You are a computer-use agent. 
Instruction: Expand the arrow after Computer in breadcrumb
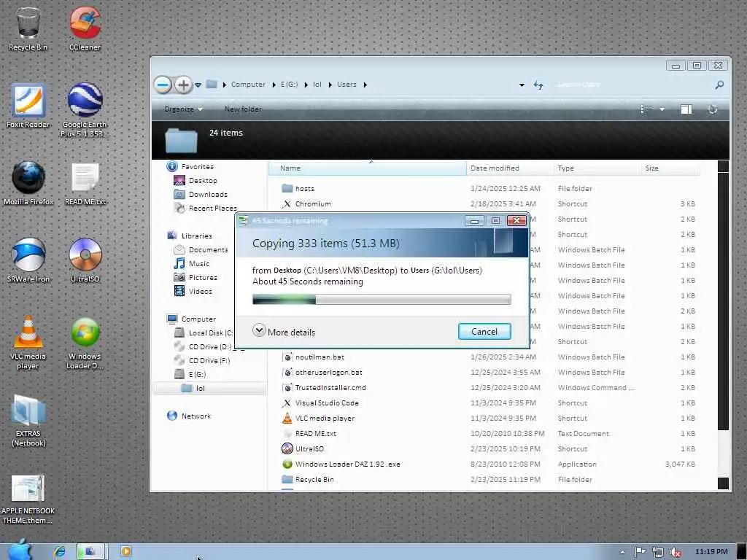(274, 85)
